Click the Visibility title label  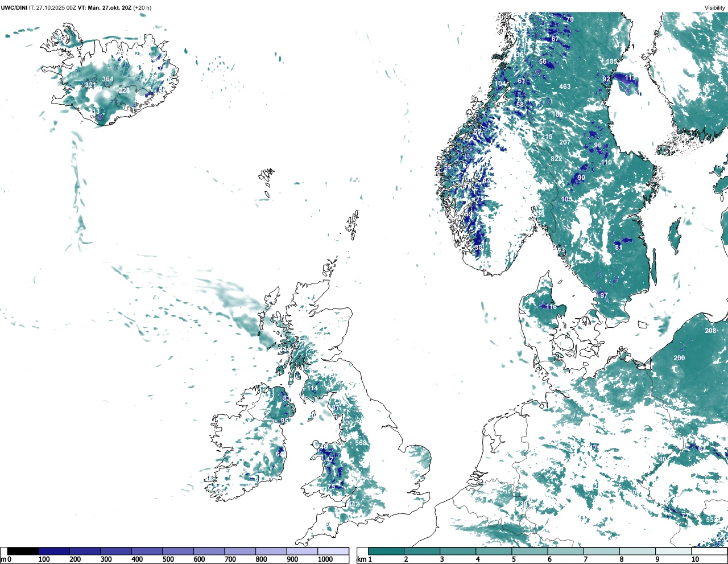click(714, 7)
